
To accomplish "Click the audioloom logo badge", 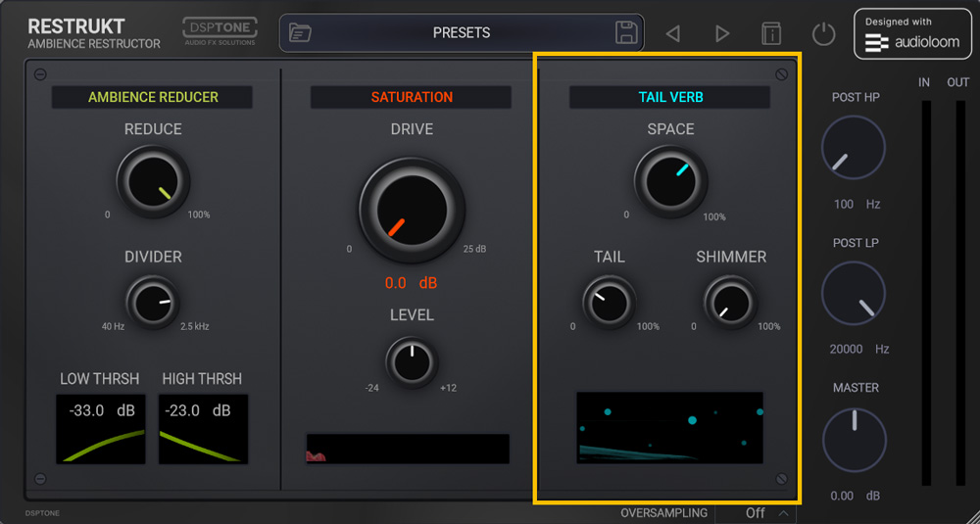I will click(913, 33).
